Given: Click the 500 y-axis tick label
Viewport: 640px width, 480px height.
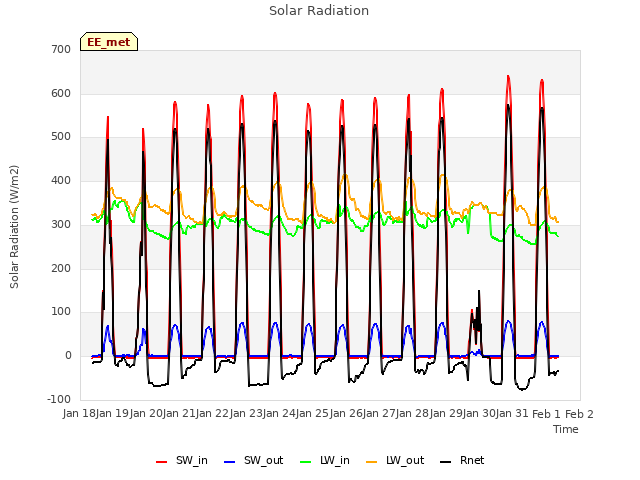Looking at the screenshot, I should tap(61, 137).
